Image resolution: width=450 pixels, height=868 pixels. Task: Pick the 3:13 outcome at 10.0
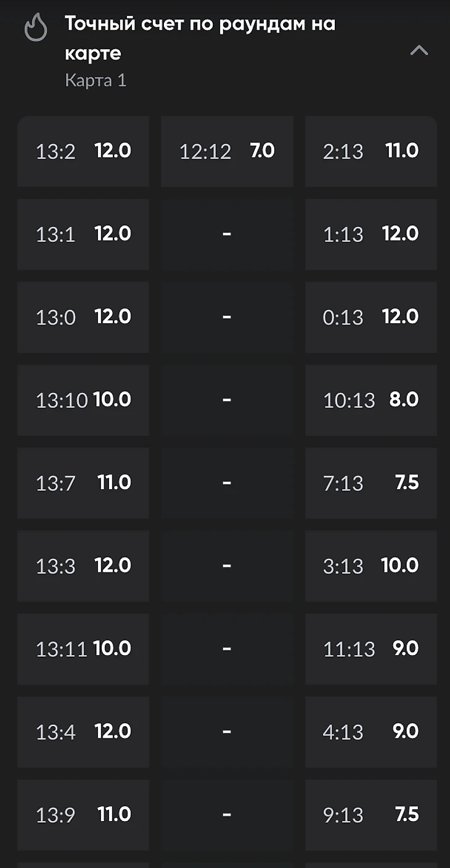pyautogui.click(x=370, y=566)
